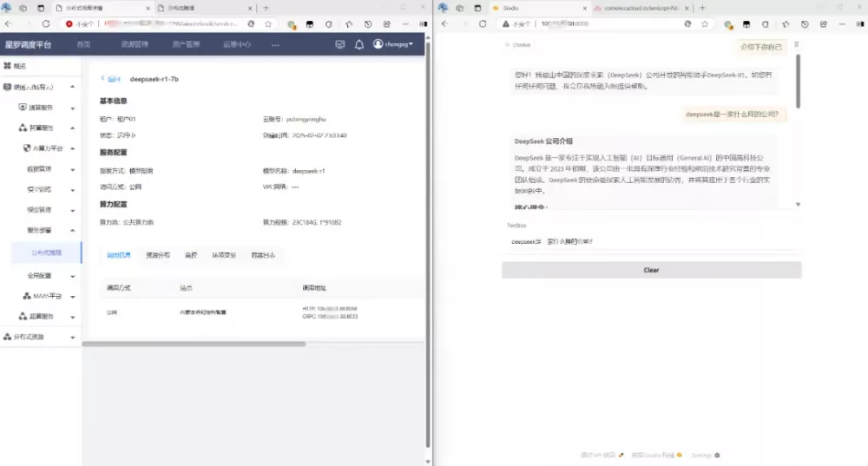Switch to the 监控 tab
This screenshot has height=466, width=868.
191,255
